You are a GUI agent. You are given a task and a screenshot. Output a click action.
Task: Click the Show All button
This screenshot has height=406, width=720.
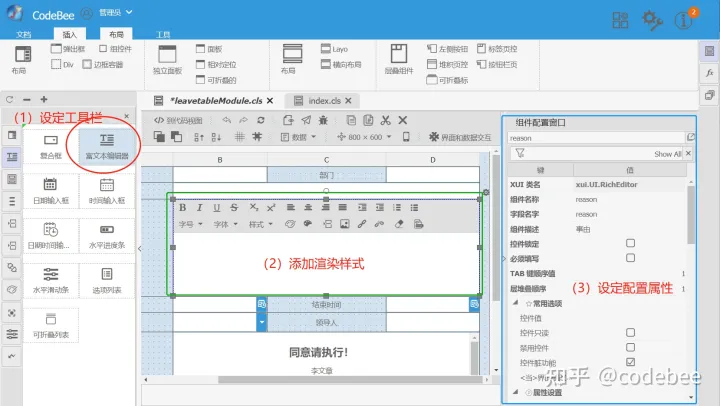667,154
